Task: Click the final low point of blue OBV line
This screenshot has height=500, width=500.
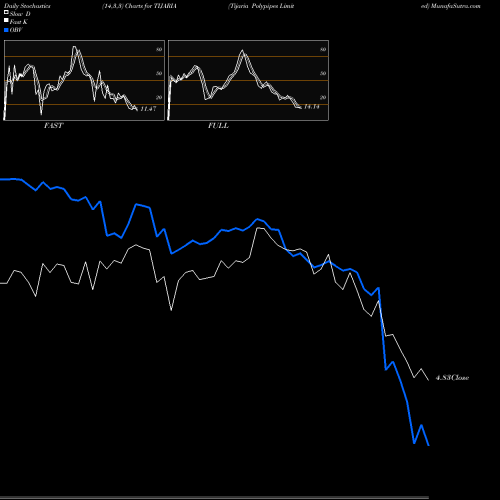Action: [429, 445]
